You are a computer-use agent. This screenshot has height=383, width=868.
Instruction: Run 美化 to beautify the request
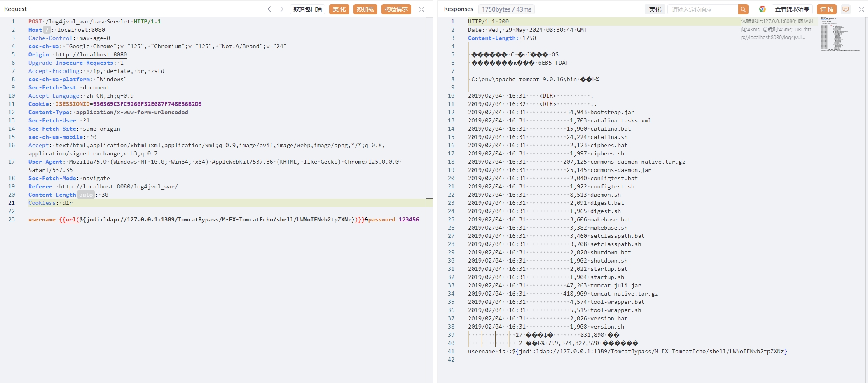(339, 9)
